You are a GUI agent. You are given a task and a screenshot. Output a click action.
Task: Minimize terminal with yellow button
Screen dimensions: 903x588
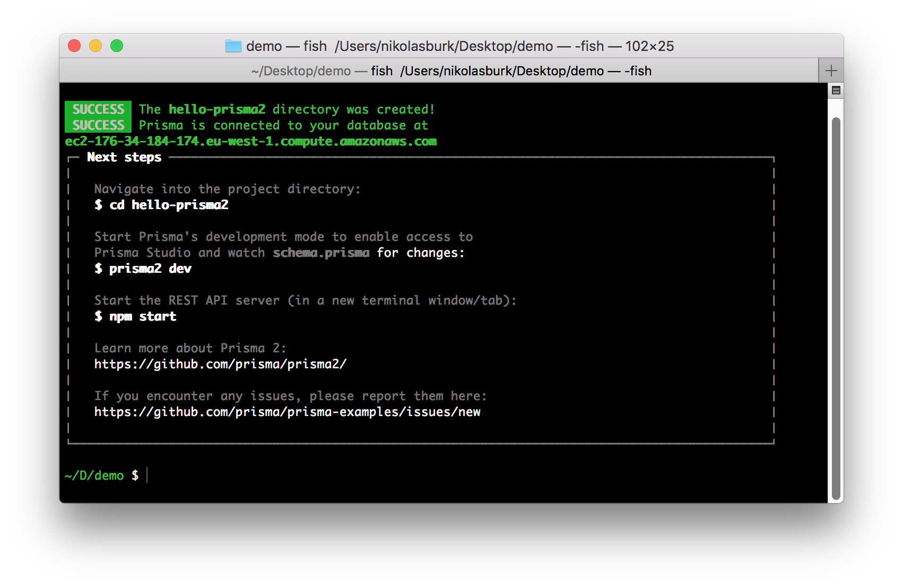95,46
